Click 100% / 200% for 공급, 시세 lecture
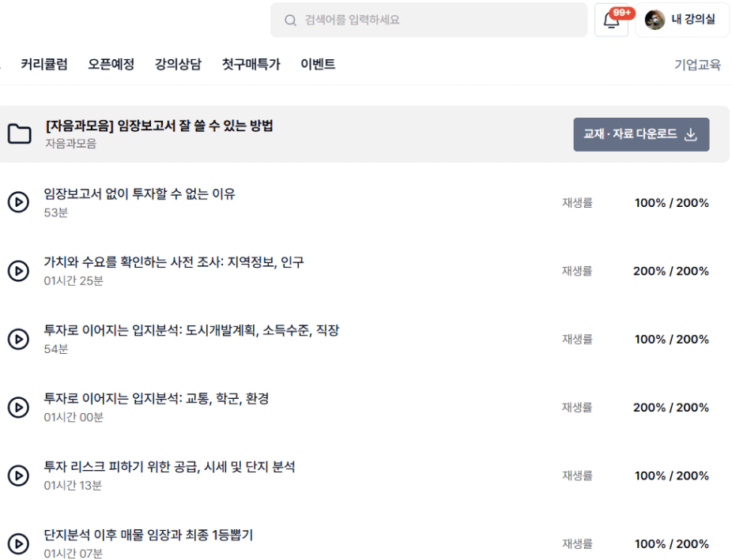The width and height of the screenshot is (732, 560). (x=671, y=475)
